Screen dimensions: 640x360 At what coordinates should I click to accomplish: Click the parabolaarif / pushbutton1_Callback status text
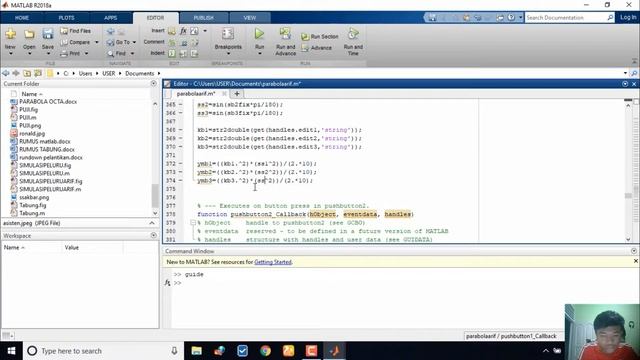pyautogui.click(x=511, y=336)
